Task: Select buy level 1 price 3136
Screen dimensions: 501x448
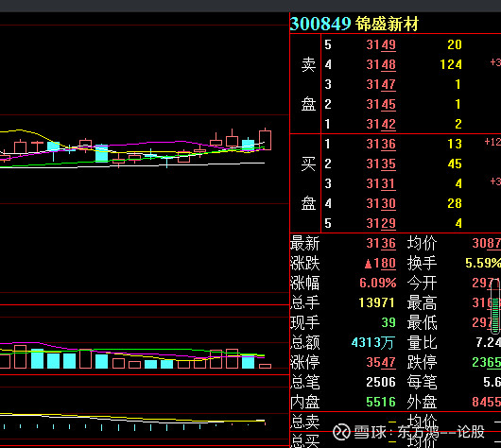Action: 381,144
